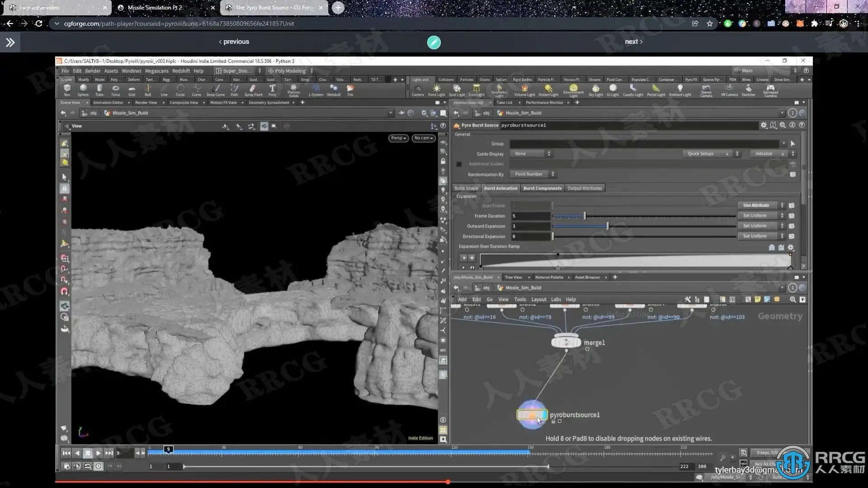Expand the Randomization By dropdown
Screen dimensions: 868x488
tap(533, 174)
